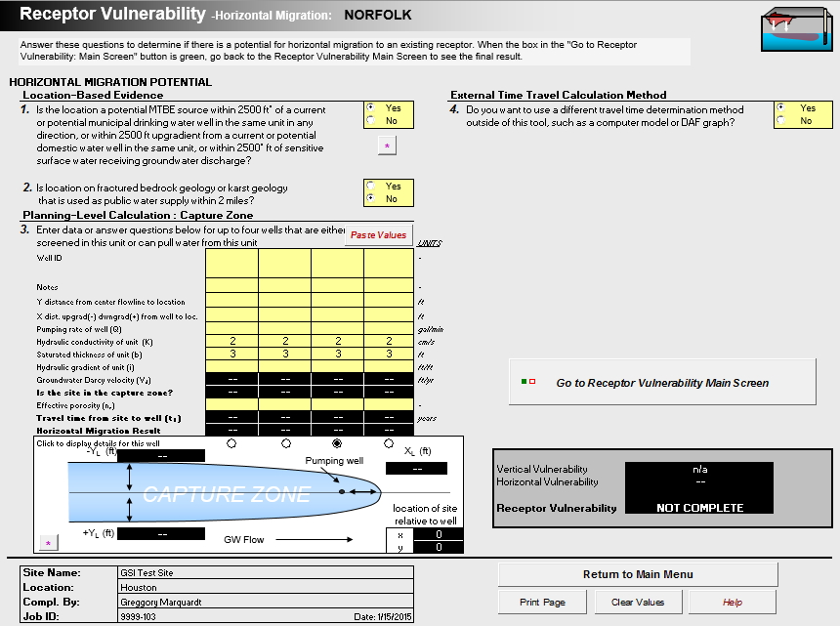Click the asterisk button beside the capture zone diagram

click(48, 541)
